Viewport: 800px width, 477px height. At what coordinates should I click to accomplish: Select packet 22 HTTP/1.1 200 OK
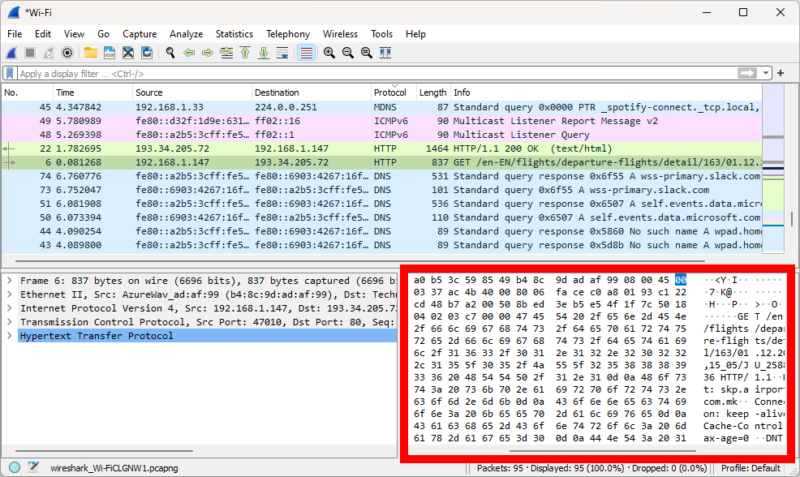[x=382, y=148]
